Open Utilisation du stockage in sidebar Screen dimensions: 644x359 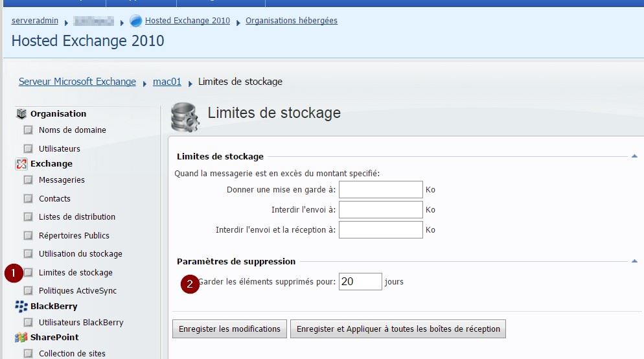[80, 254]
